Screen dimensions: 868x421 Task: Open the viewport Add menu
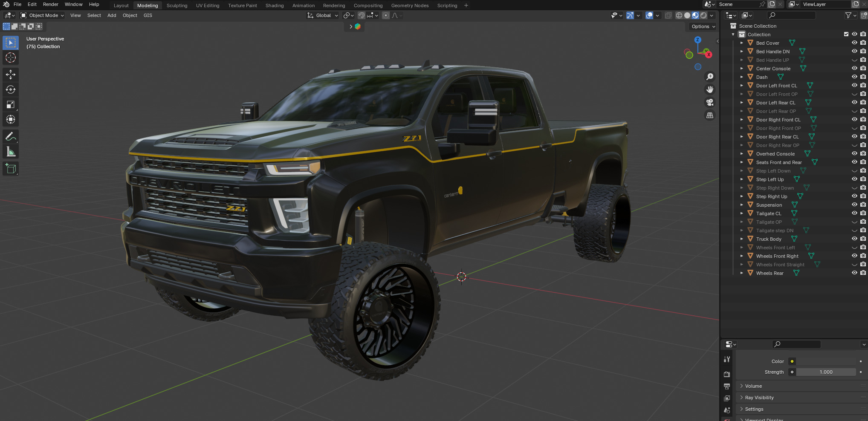point(112,15)
